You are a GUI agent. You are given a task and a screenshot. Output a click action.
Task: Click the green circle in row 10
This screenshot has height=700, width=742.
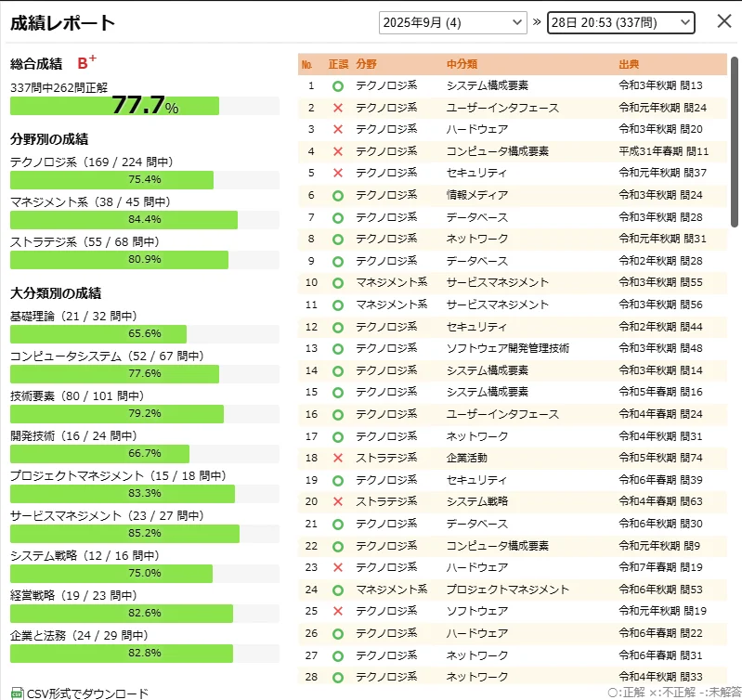tap(338, 283)
